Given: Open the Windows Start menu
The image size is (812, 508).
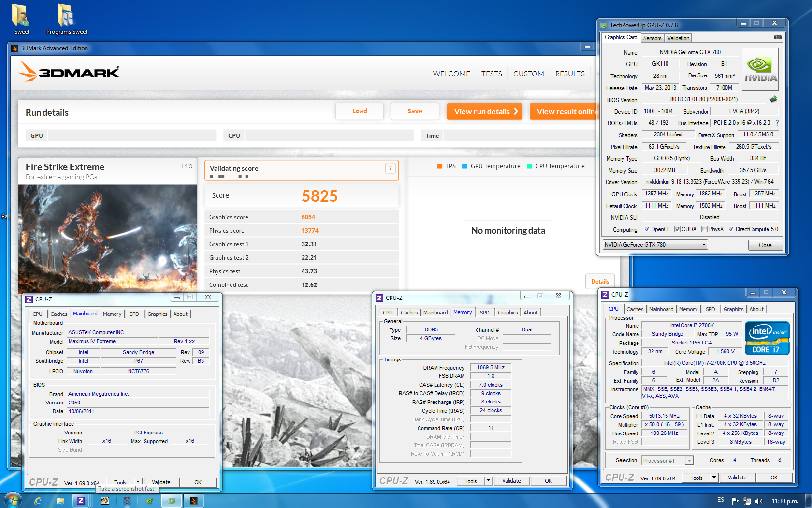Looking at the screenshot, I should tap(13, 501).
